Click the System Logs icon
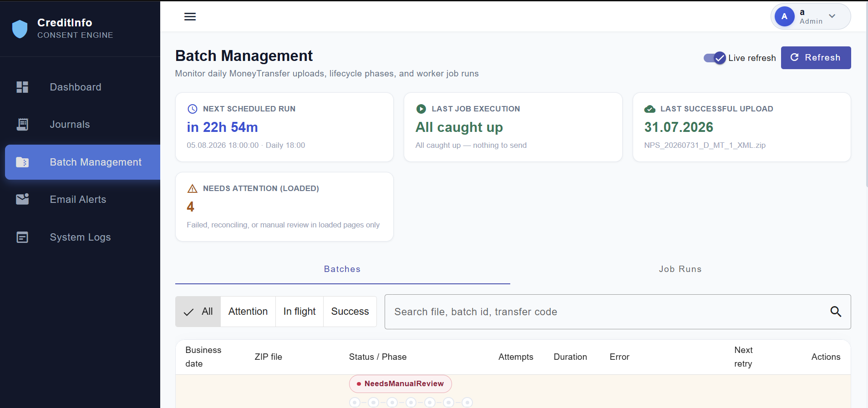The width and height of the screenshot is (868, 408). 22,237
